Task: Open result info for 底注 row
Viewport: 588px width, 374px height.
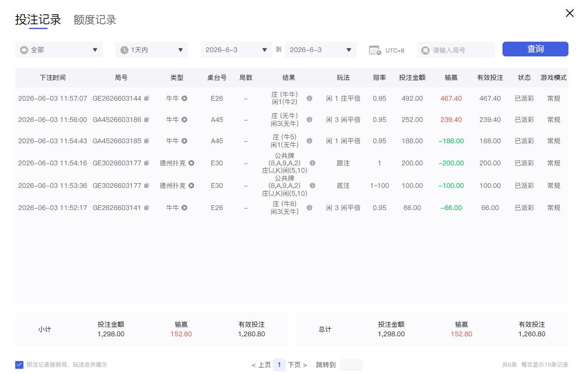Action: pyautogui.click(x=313, y=186)
